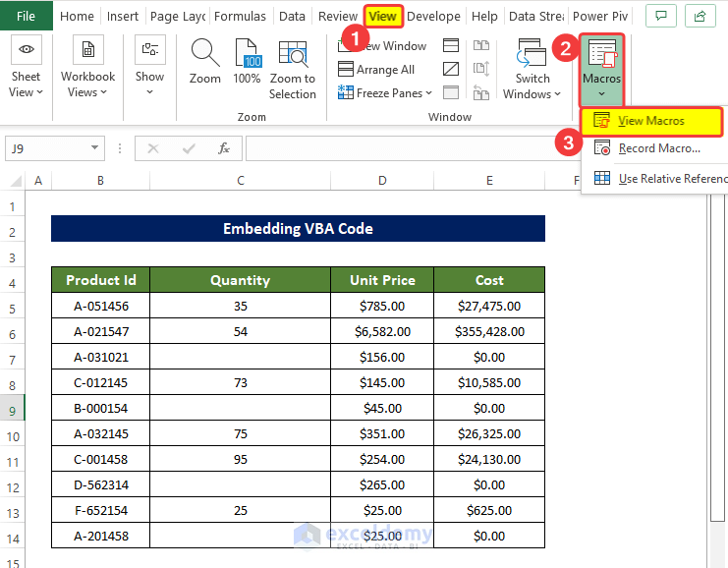The height and width of the screenshot is (568, 728).
Task: Click Zoom to Selection
Action: pos(293,70)
